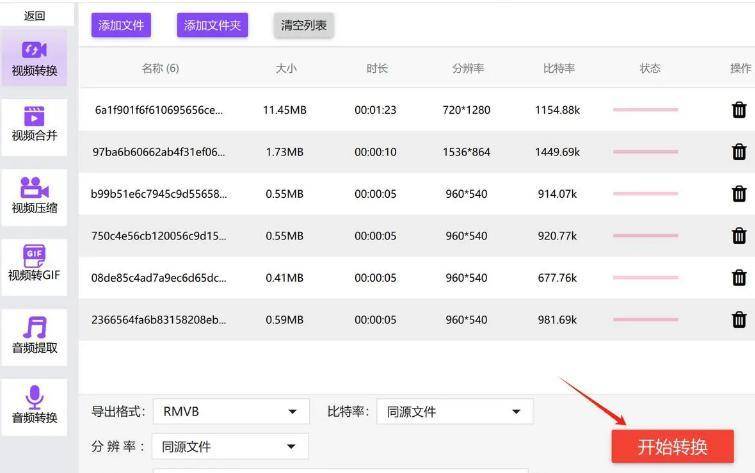Open the 比特率 bitrate dropdown
Image resolution: width=755 pixels, height=473 pixels.
pyautogui.click(x=454, y=412)
